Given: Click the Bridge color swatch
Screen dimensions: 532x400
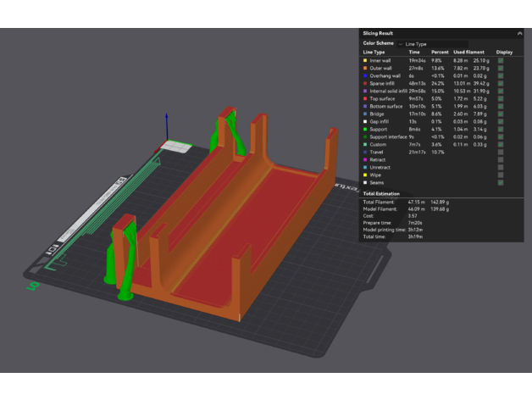Looking at the screenshot, I should click(364, 114).
